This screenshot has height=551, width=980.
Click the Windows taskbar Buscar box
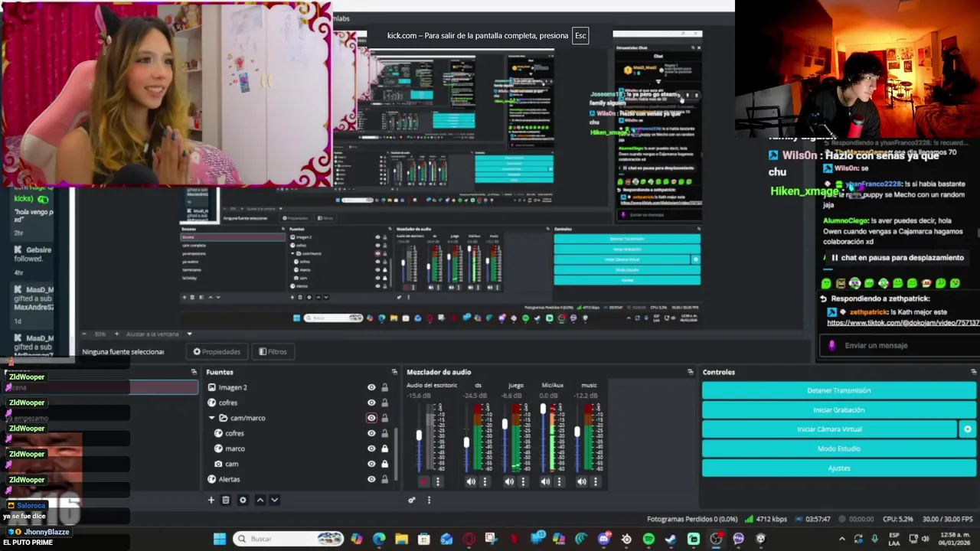coord(288,539)
